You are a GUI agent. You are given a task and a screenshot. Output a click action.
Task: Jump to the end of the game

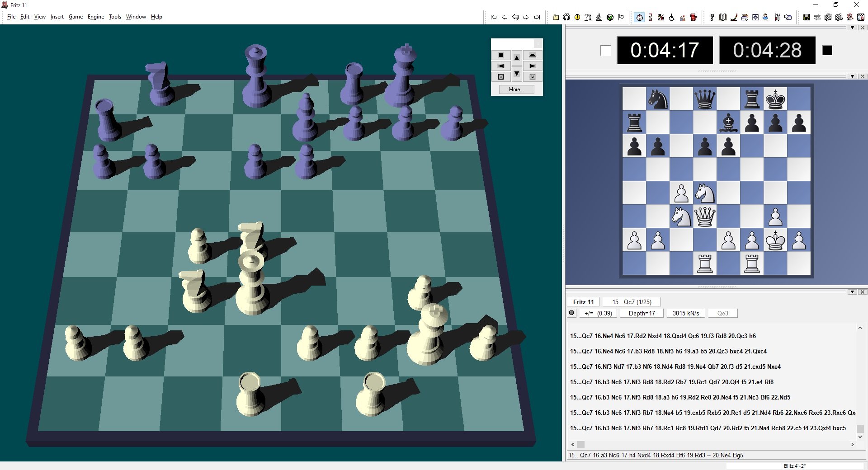point(537,17)
